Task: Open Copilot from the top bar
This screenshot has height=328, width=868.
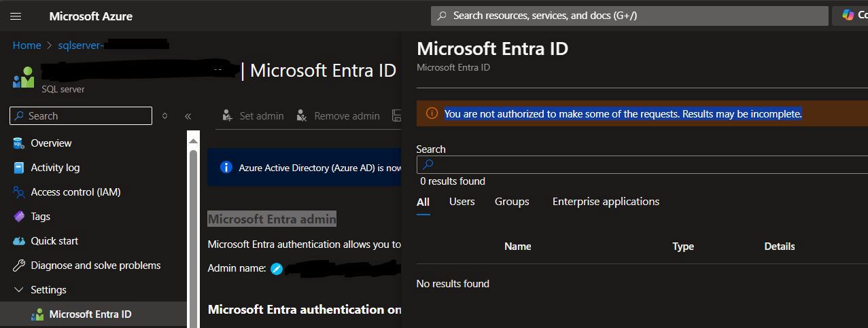Action: click(850, 15)
